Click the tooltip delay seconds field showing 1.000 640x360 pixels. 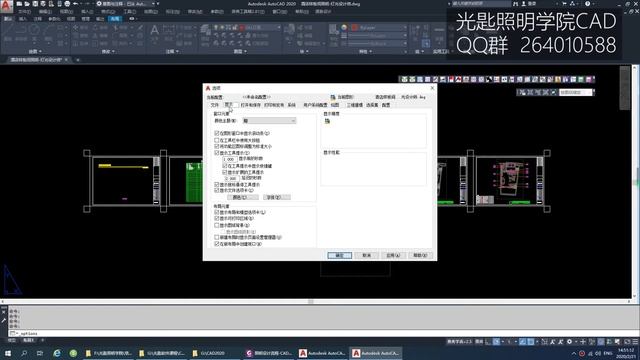[x=230, y=159]
